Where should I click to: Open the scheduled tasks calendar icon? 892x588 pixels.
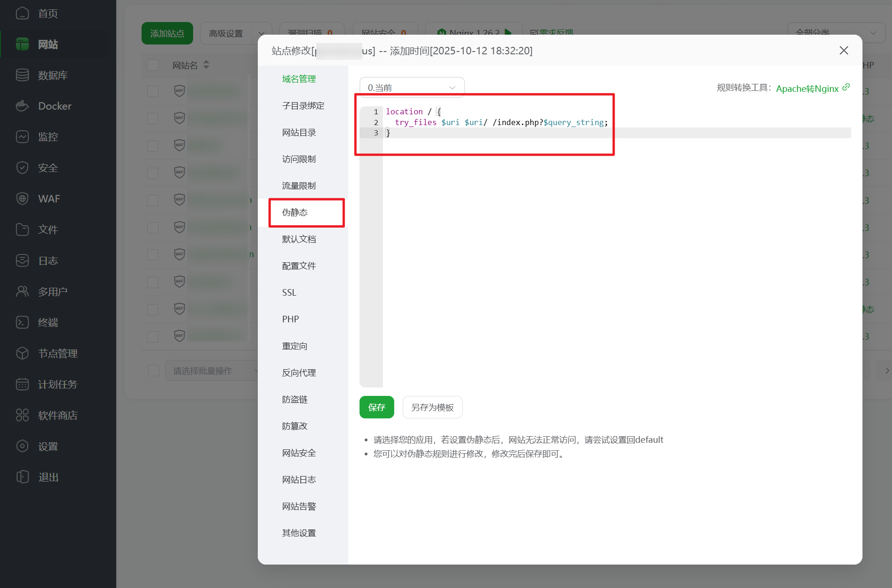pyautogui.click(x=22, y=384)
